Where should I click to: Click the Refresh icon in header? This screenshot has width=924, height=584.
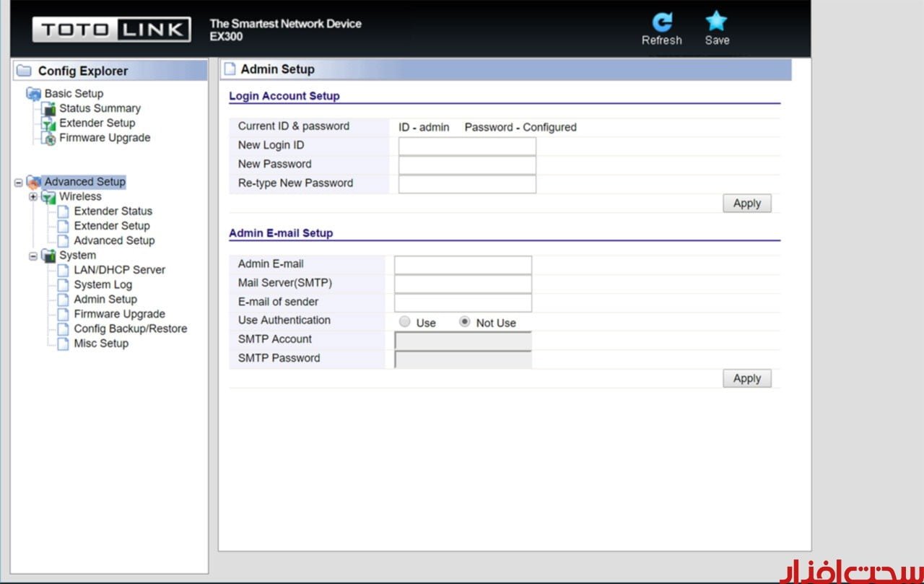(x=661, y=22)
